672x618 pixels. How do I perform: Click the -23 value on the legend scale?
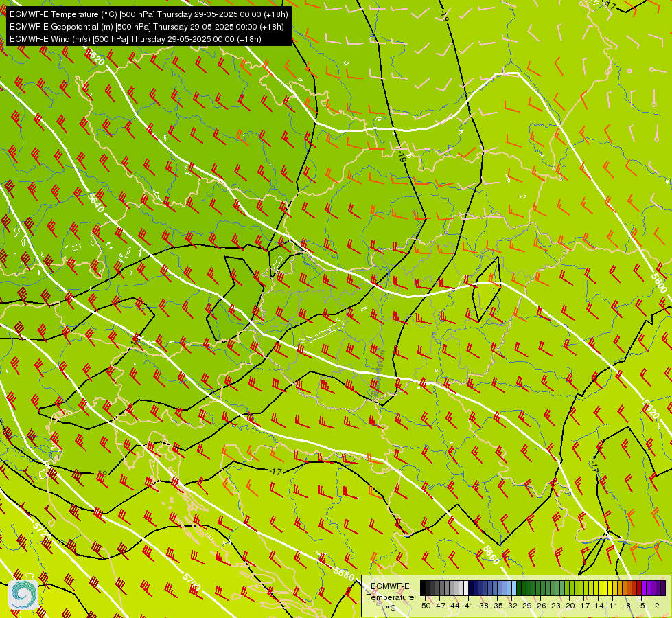(x=555, y=606)
